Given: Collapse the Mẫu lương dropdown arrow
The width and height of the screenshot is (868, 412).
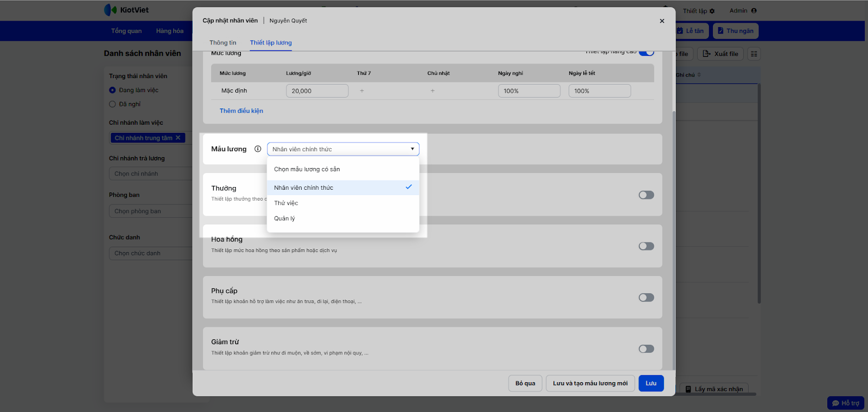Looking at the screenshot, I should click(x=412, y=149).
